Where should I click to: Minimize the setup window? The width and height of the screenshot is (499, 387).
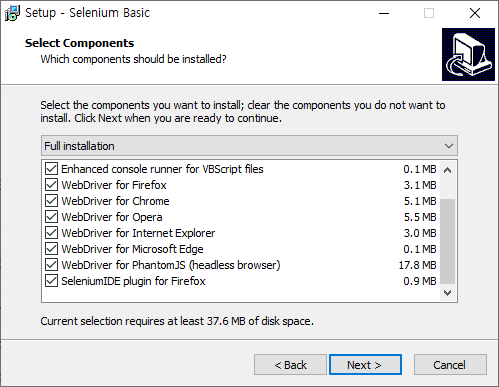click(384, 13)
